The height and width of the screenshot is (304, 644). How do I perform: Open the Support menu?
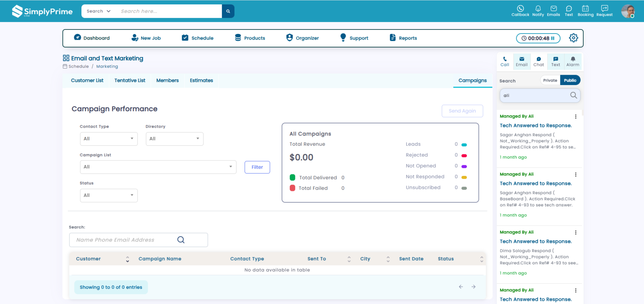(x=354, y=38)
